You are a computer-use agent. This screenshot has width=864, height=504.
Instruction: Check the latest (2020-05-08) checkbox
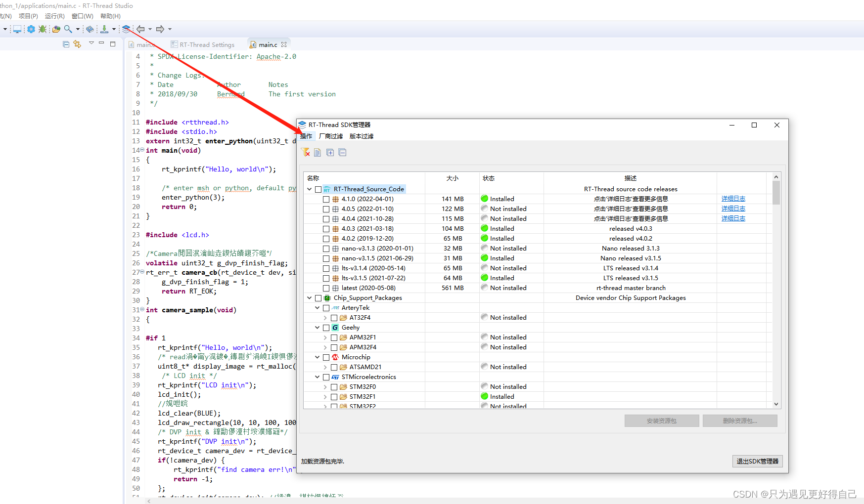326,288
